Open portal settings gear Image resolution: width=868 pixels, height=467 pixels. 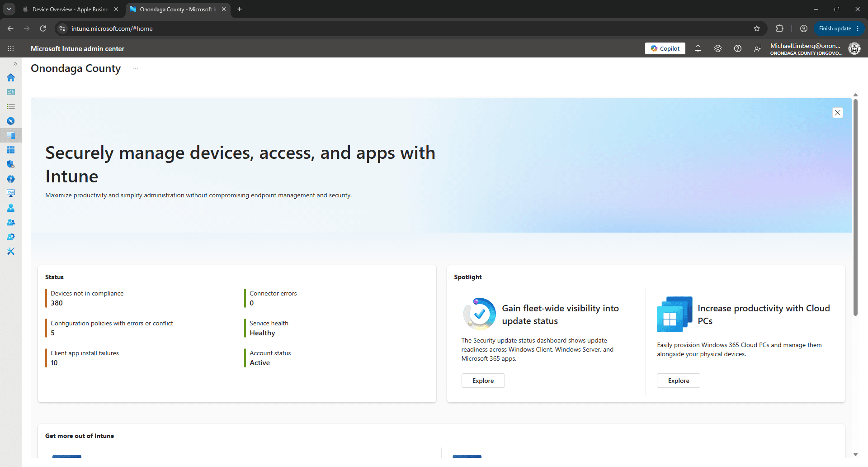click(718, 48)
